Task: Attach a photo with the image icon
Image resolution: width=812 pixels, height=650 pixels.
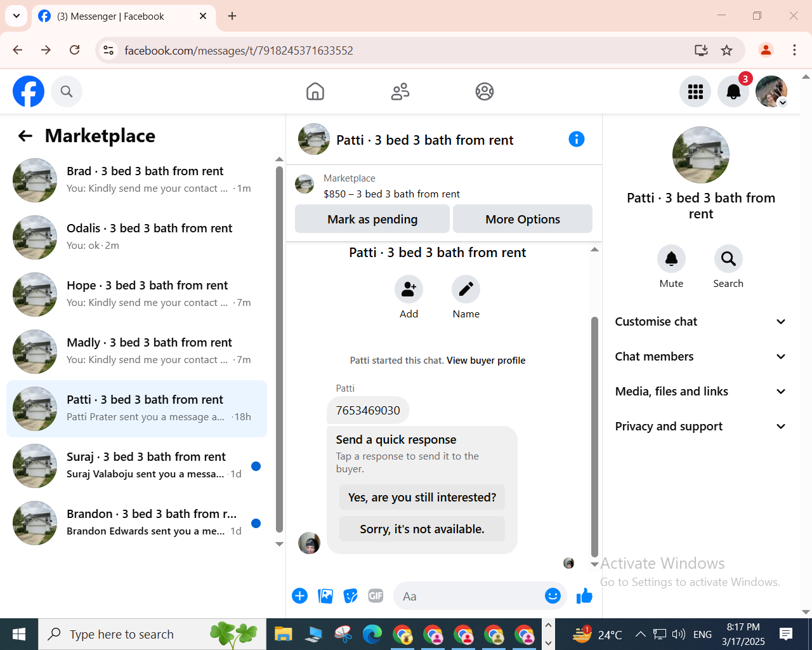Action: click(325, 596)
